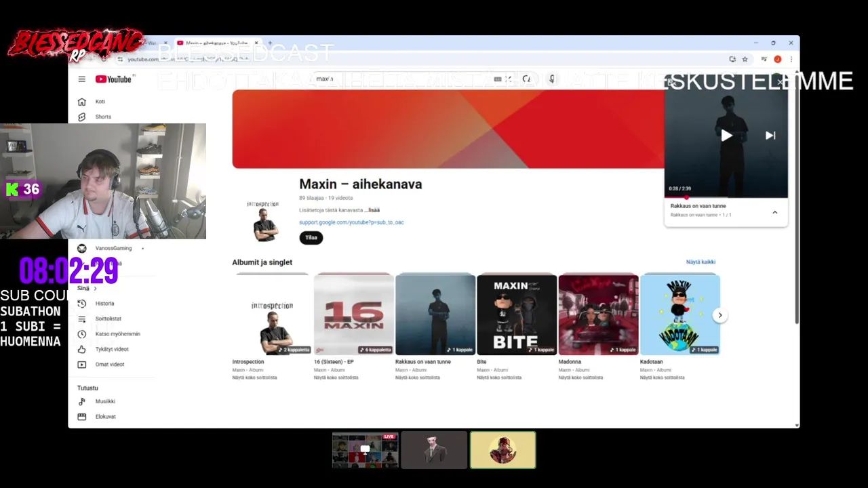Viewport: 868px width, 488px height.
Task: Seek on the miniplayer progress bar
Action: pos(726,197)
